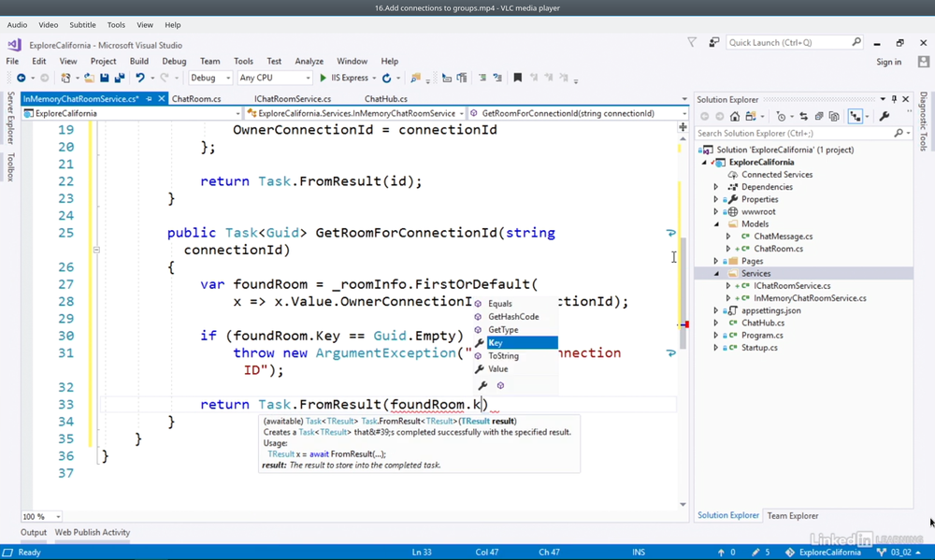Expand the wwwroot node in Solution Explorer

click(716, 211)
